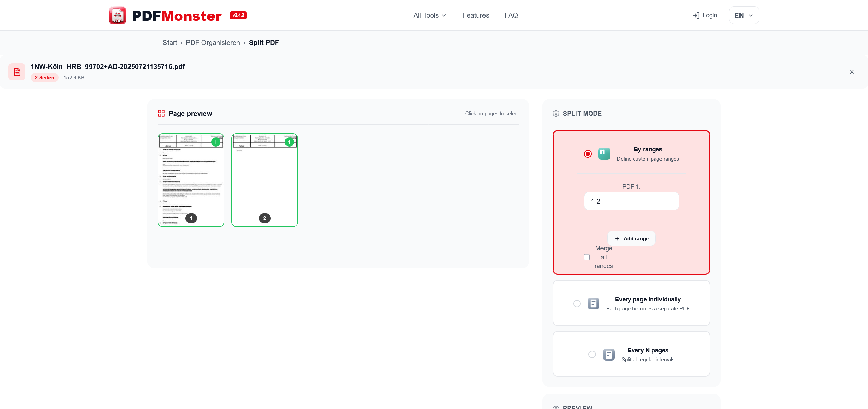Image resolution: width=868 pixels, height=409 pixels.
Task: Click the teal By ranges icon
Action: 604,154
